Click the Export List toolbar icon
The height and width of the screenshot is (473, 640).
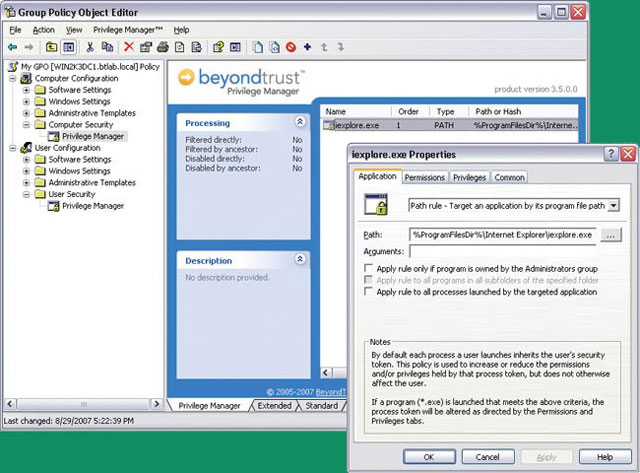click(x=197, y=47)
